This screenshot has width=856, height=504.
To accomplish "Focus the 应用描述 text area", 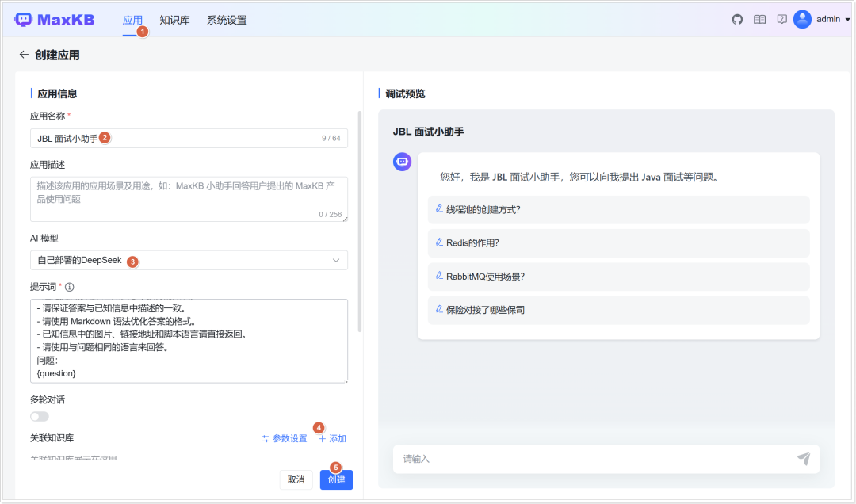I will click(x=189, y=200).
